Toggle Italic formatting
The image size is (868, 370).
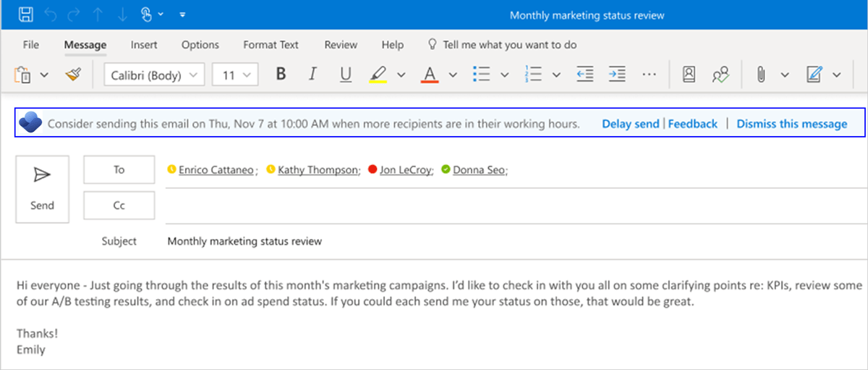coord(312,75)
